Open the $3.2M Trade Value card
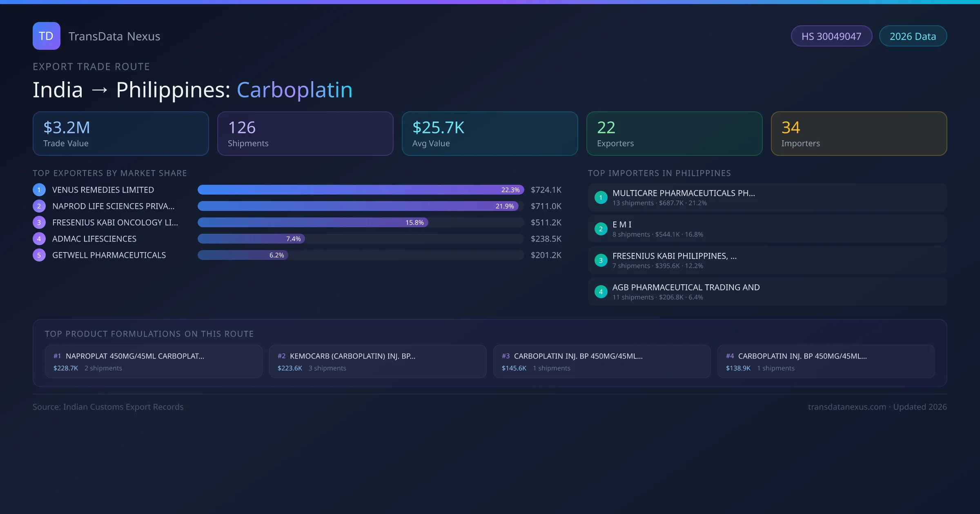This screenshot has width=980, height=514. click(x=120, y=133)
